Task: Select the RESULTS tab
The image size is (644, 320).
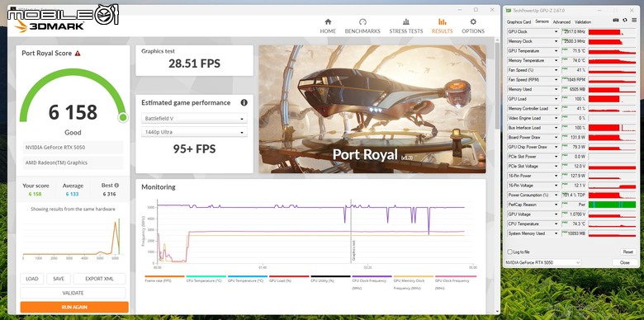Action: pyautogui.click(x=442, y=26)
